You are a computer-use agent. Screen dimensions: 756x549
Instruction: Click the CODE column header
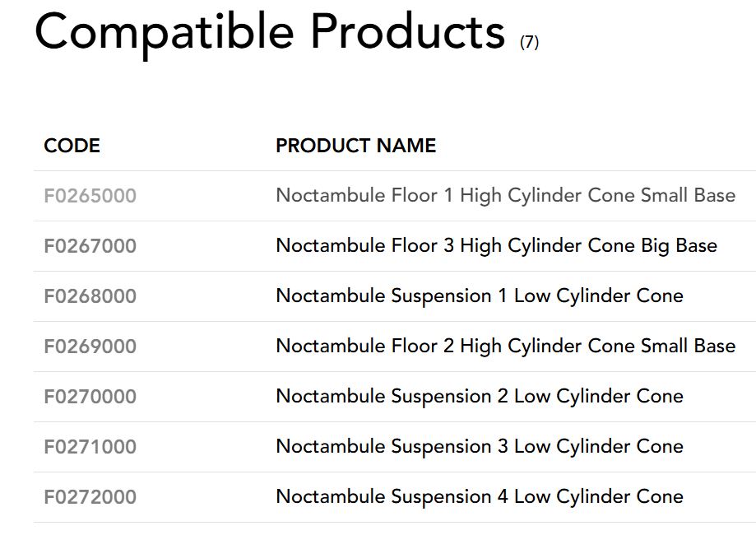point(72,146)
